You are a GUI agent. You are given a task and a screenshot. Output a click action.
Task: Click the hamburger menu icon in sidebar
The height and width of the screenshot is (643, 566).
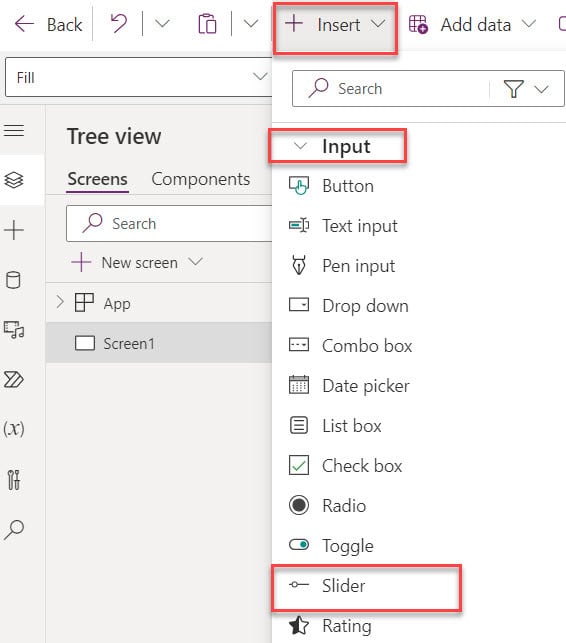coord(14,130)
